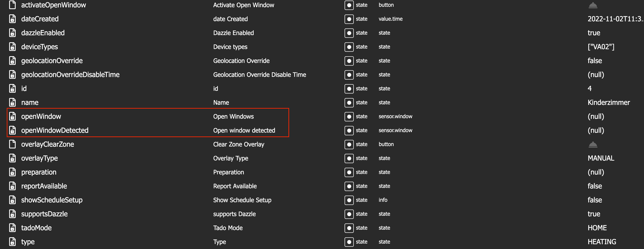
Task: Click the HEATING type value
Action: (602, 242)
